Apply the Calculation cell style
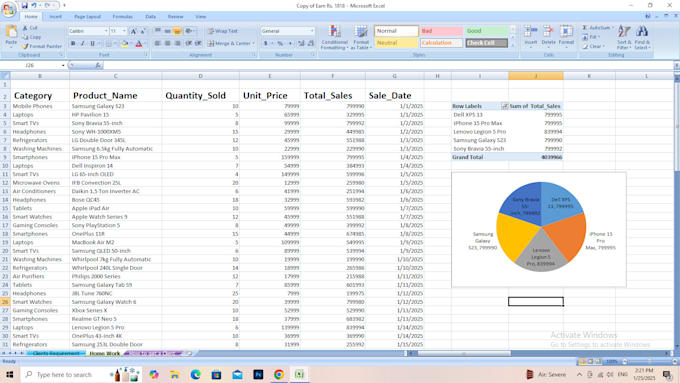The image size is (680, 383). point(441,43)
